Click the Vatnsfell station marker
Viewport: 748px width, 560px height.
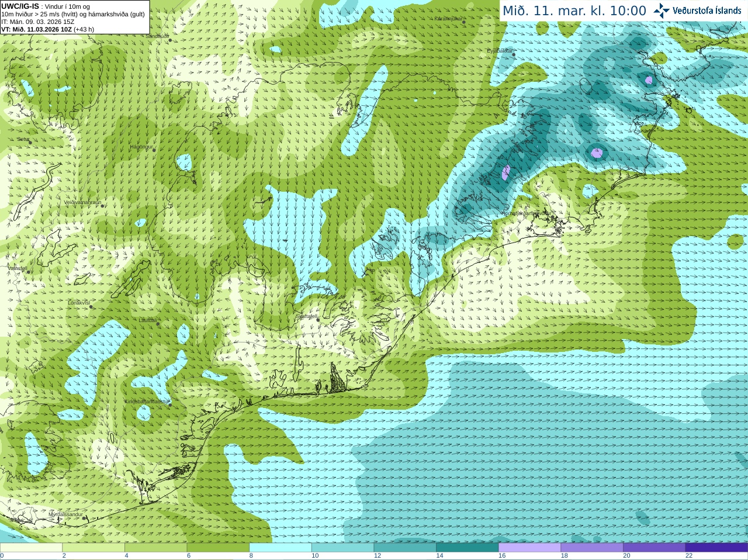(28, 271)
